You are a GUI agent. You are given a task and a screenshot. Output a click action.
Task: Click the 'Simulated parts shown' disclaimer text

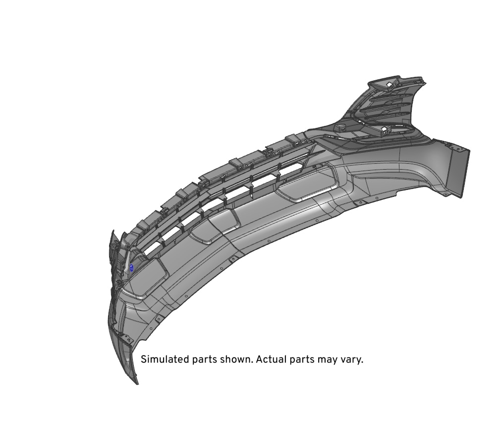pyautogui.click(x=252, y=359)
